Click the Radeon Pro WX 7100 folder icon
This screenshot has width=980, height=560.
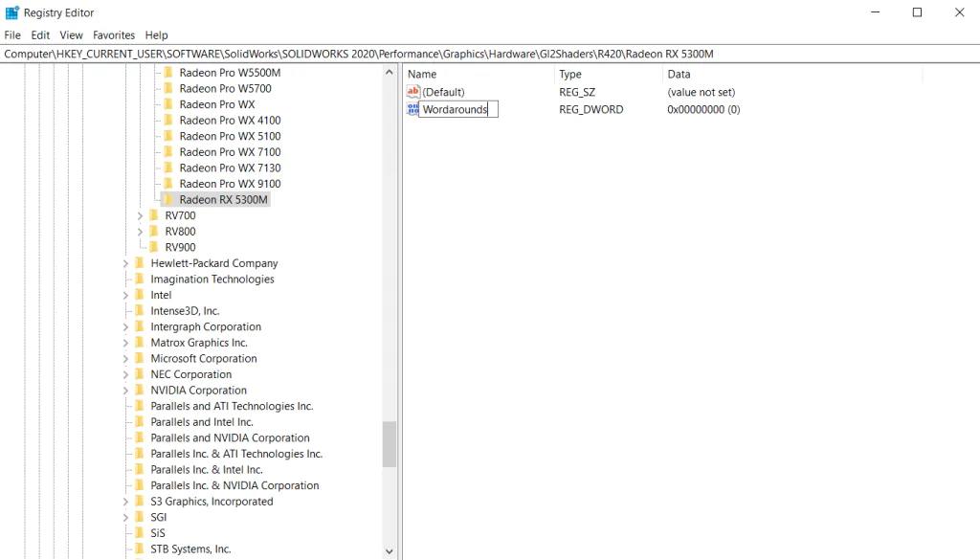pyautogui.click(x=168, y=152)
